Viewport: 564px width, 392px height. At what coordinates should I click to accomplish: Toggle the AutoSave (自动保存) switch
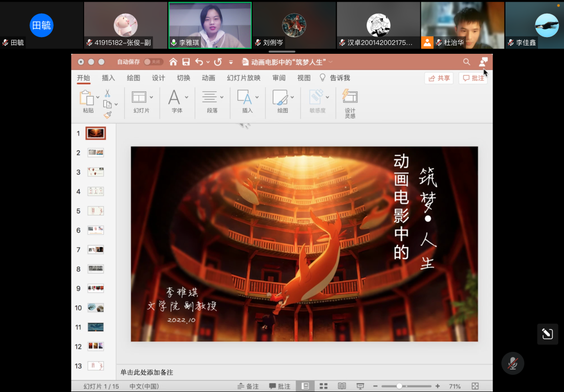154,62
